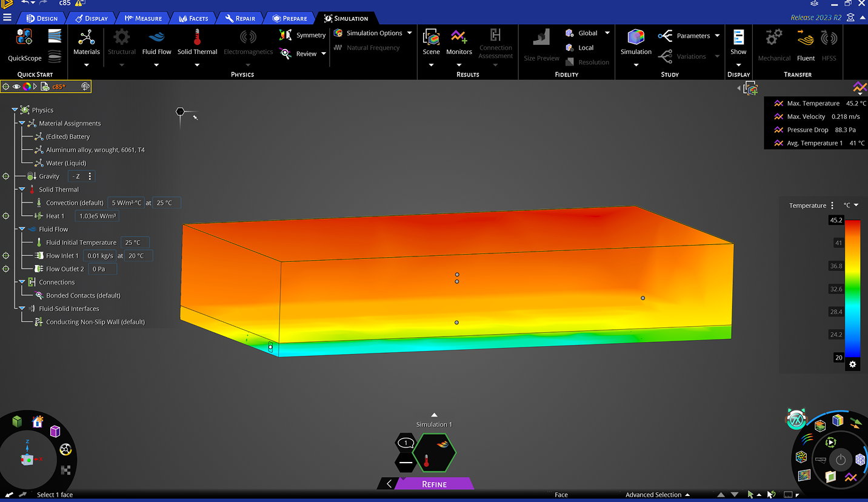Select Local fidelity option
The image size is (868, 502).
(x=579, y=47)
